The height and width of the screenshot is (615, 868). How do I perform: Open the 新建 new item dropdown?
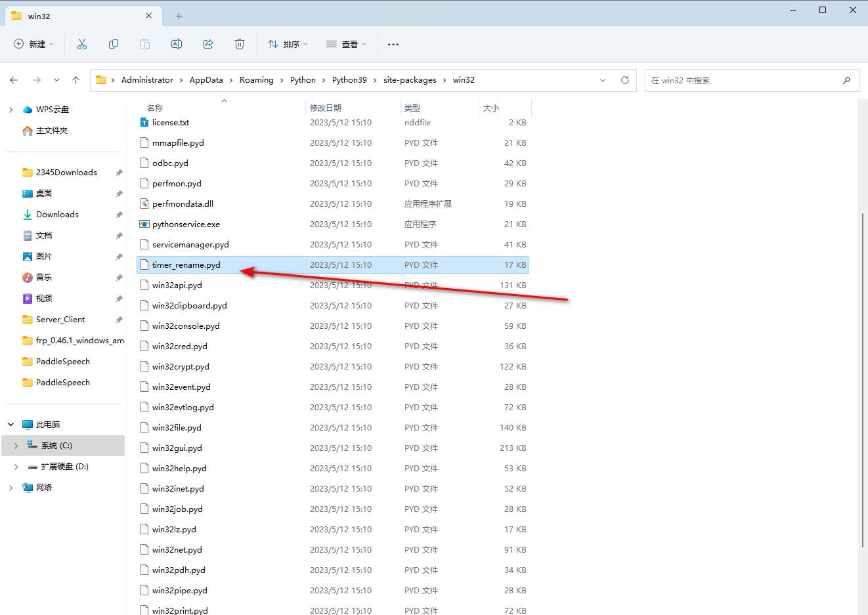(33, 44)
